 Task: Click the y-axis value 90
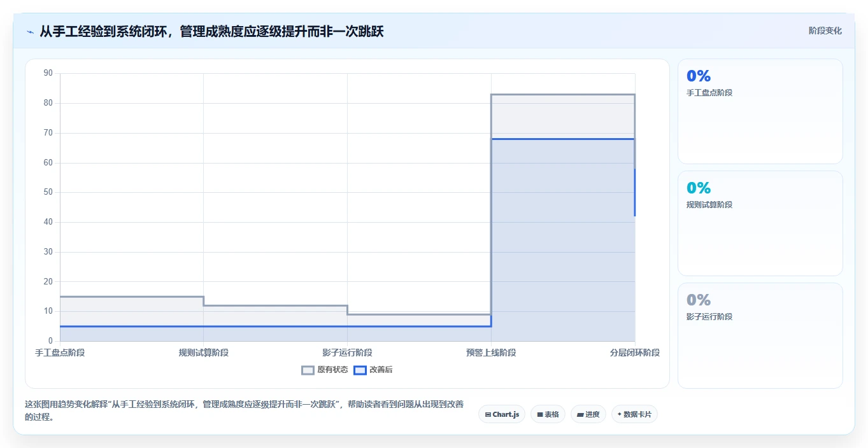click(48, 73)
